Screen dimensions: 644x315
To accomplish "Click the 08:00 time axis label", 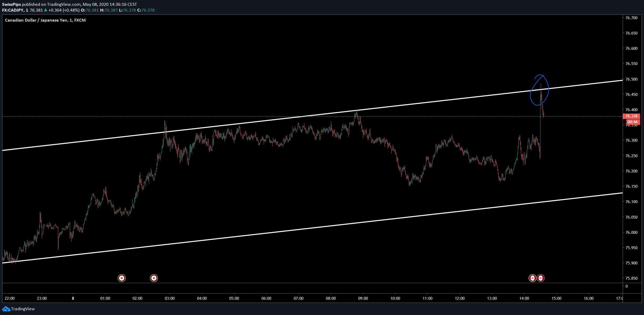I will [x=331, y=298].
